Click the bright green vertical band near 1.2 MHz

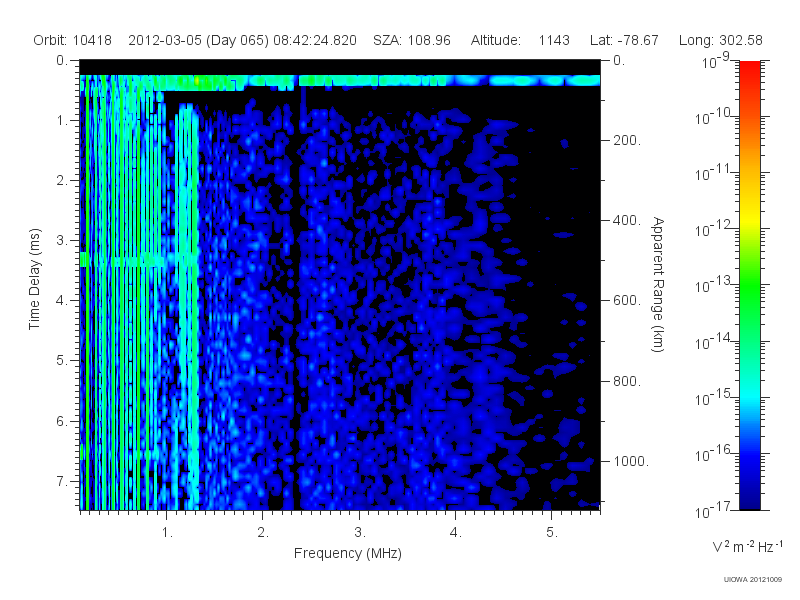pyautogui.click(x=188, y=306)
